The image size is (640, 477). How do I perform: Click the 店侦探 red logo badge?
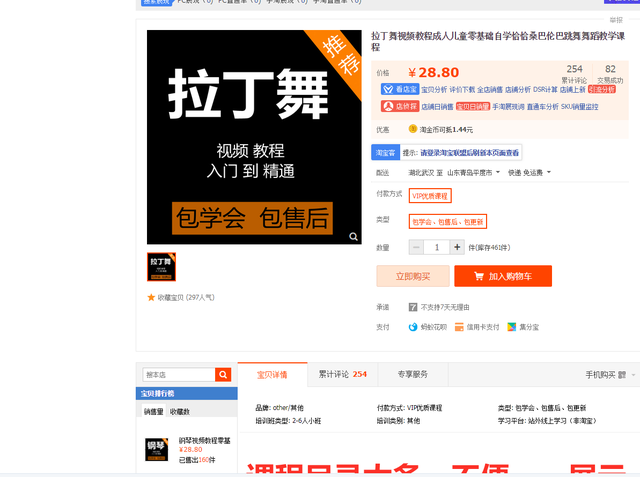[400, 106]
